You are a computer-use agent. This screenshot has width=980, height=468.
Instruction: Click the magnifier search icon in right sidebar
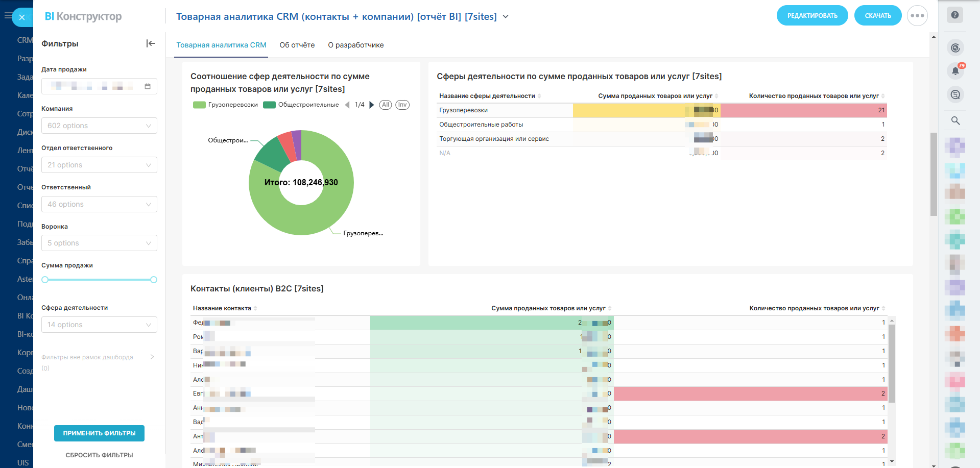click(955, 120)
